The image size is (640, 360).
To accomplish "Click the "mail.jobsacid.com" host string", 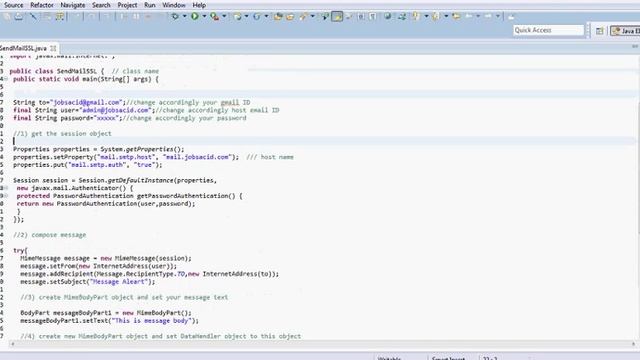I will pyautogui.click(x=198, y=157).
